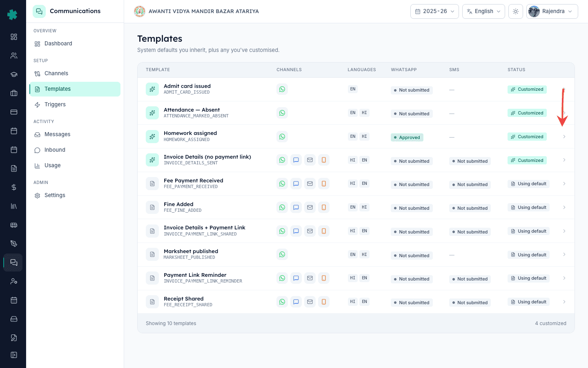588x368 pixels.
Task: Open the dollar sign fees icon
Action: coord(13,187)
